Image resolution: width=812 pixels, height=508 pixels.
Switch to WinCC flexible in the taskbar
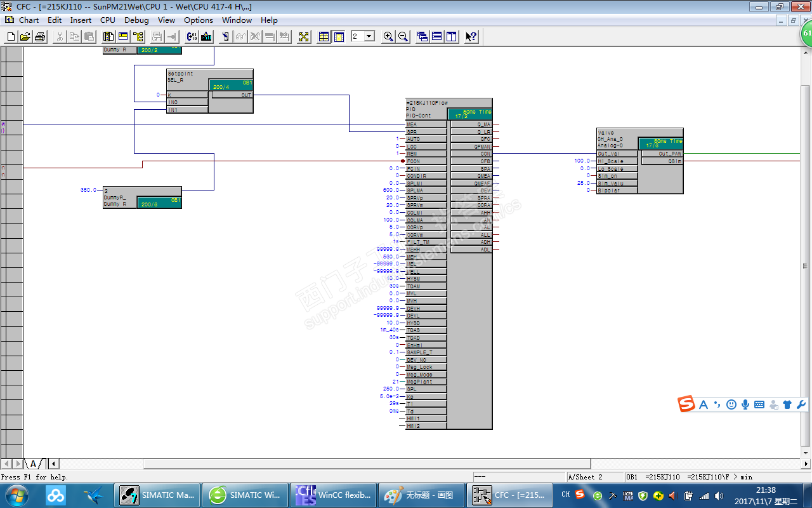pyautogui.click(x=332, y=495)
